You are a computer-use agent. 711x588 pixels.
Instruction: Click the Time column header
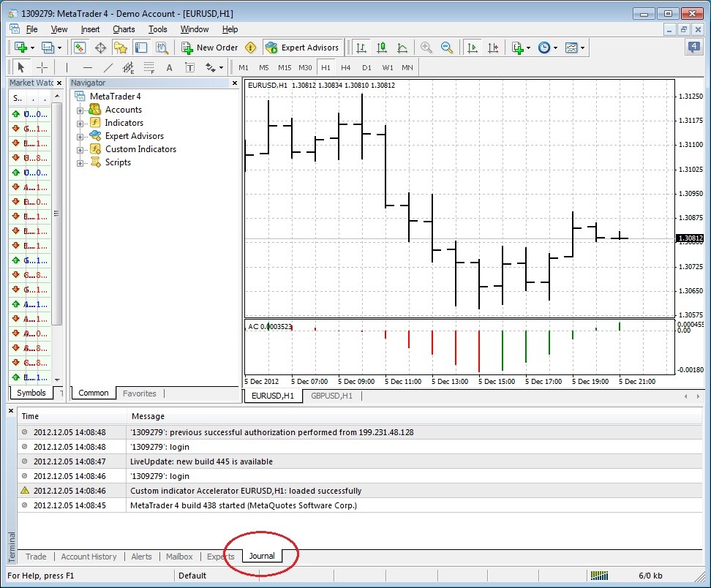pyautogui.click(x=72, y=416)
